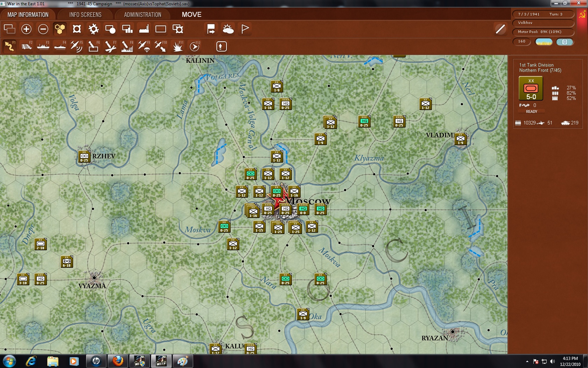
Task: Toggle the hex grid display icon
Action: 60,29
